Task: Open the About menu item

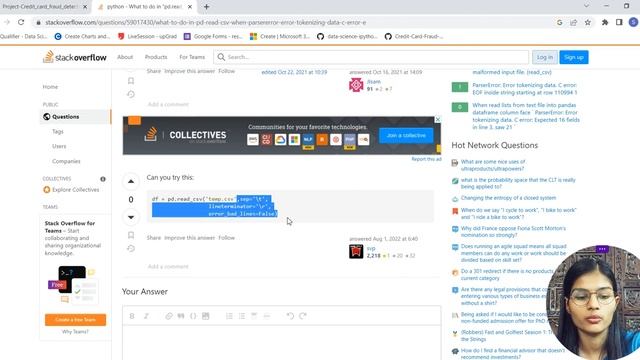Action: click(125, 57)
